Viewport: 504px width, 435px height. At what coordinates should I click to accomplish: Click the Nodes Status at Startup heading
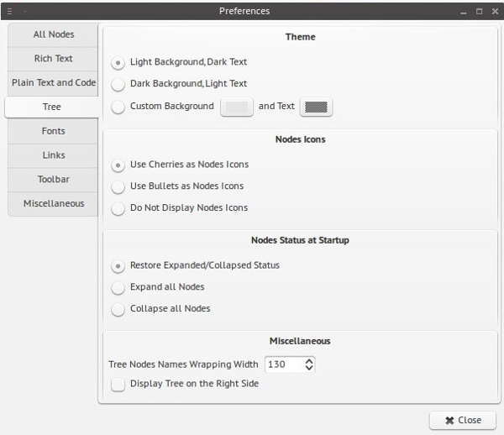point(300,240)
